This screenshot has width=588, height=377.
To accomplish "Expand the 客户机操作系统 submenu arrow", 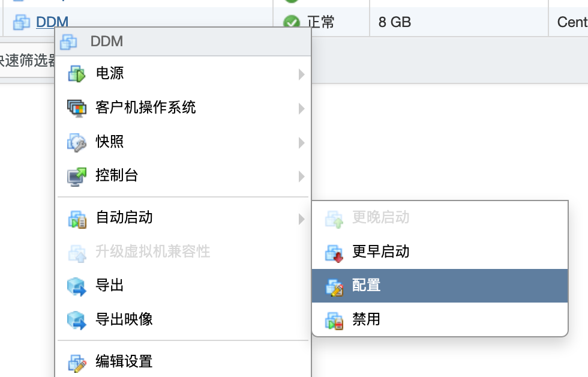I will tap(301, 109).
